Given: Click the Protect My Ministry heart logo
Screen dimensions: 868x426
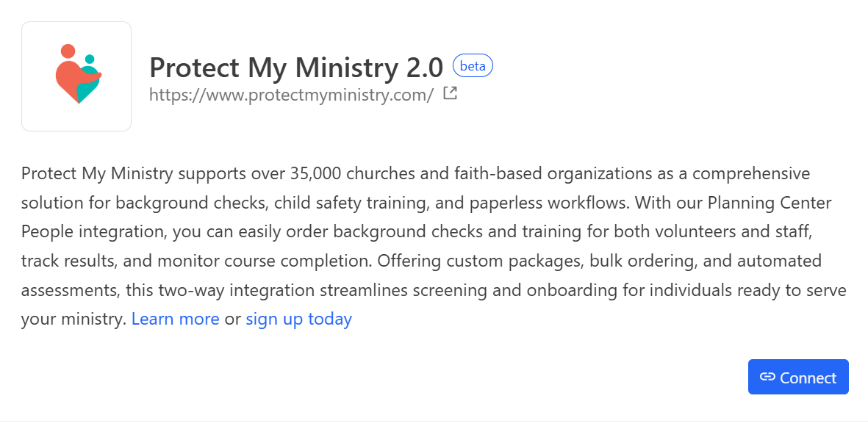Looking at the screenshot, I should point(79,74).
